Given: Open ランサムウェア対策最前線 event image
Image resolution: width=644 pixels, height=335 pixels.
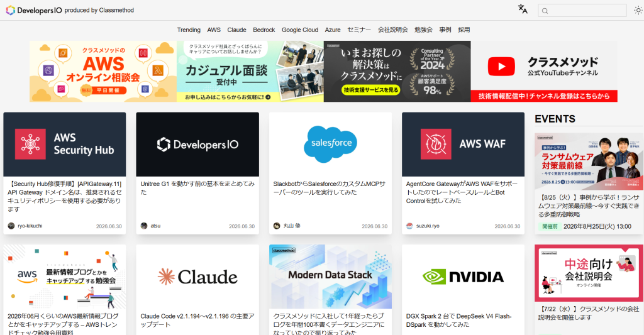Looking at the screenshot, I should coord(589,162).
